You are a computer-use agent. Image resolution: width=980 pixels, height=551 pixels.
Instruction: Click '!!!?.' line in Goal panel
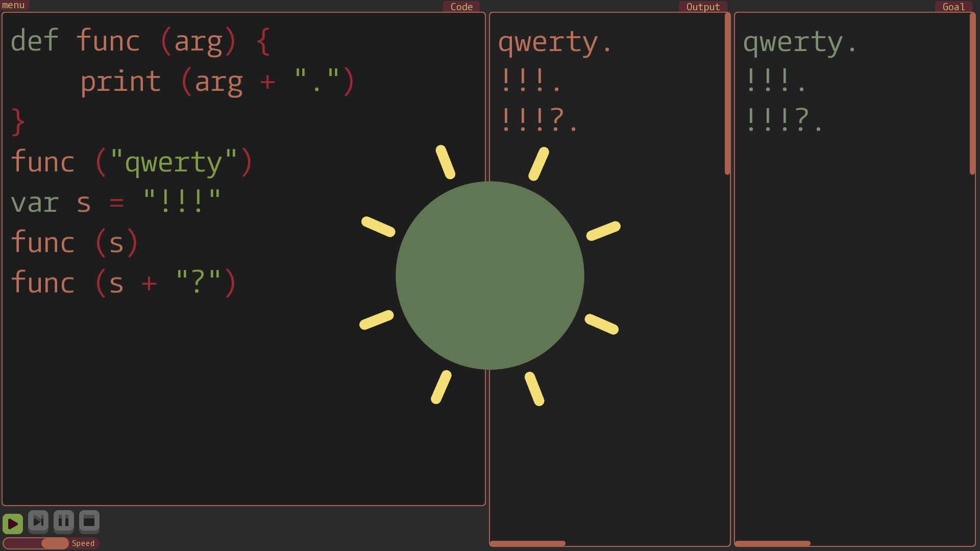click(784, 119)
